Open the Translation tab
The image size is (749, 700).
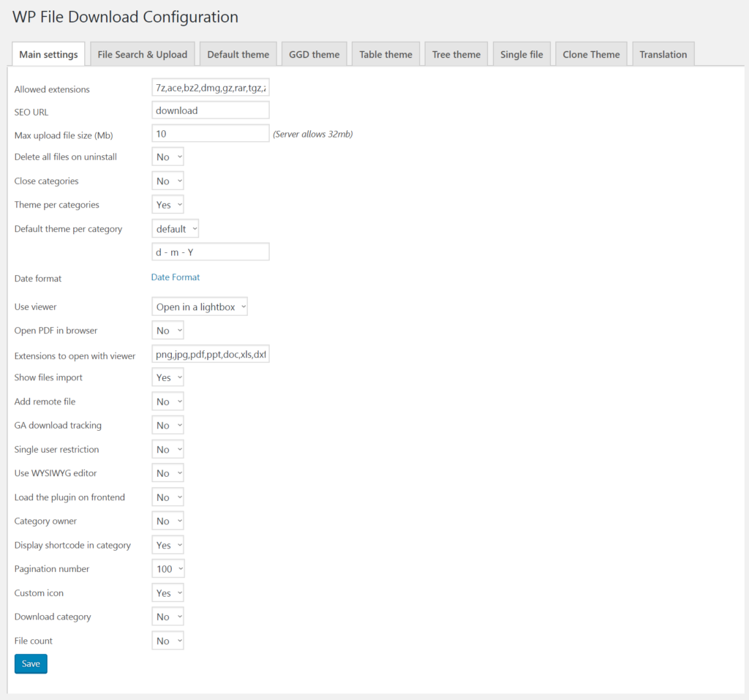(663, 54)
